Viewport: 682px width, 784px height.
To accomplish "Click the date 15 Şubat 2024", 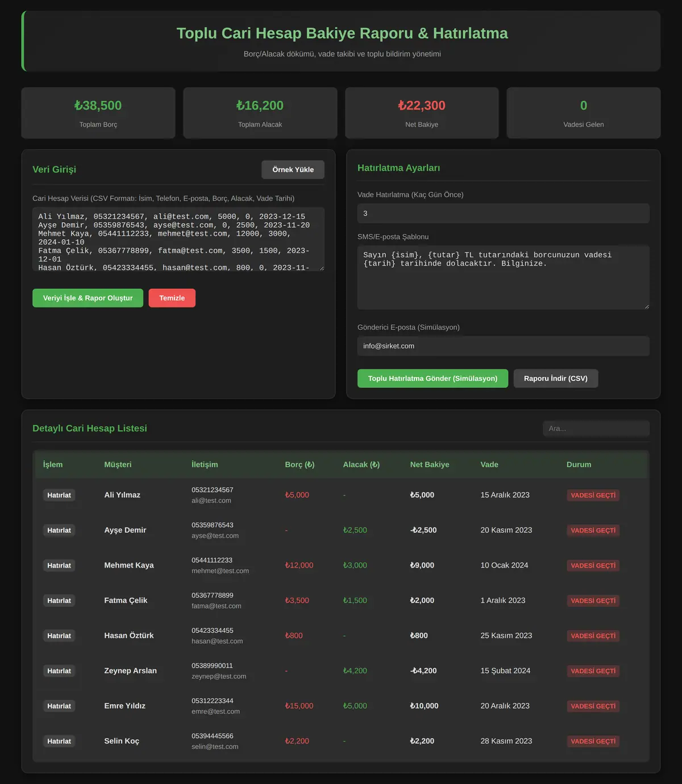I will [x=505, y=671].
